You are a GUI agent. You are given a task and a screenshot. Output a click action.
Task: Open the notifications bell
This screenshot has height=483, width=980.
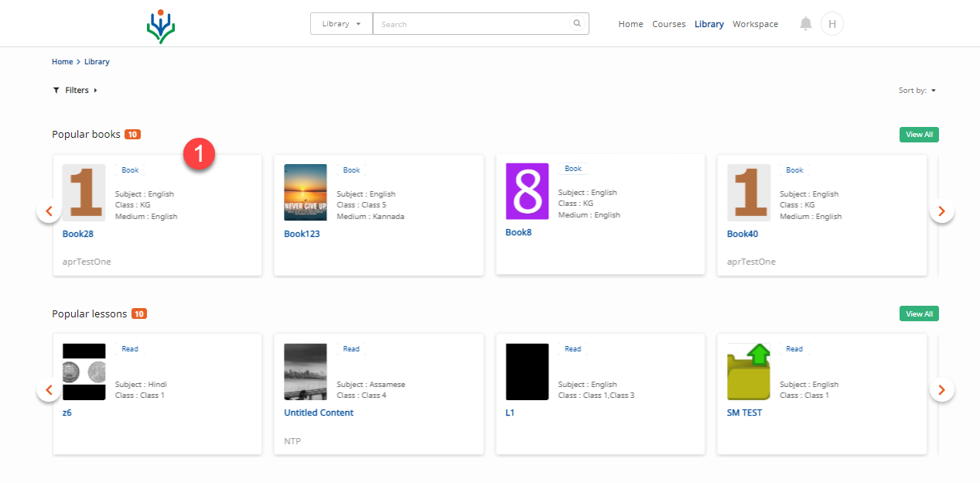click(806, 24)
